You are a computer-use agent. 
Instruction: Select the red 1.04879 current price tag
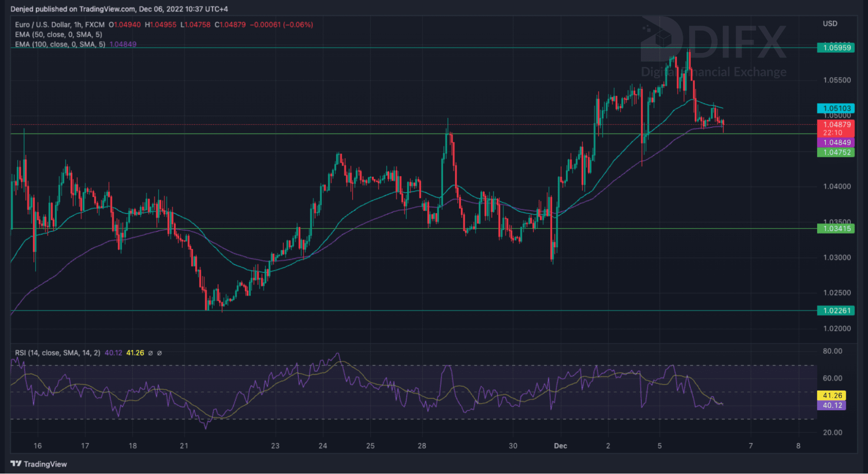(x=835, y=125)
